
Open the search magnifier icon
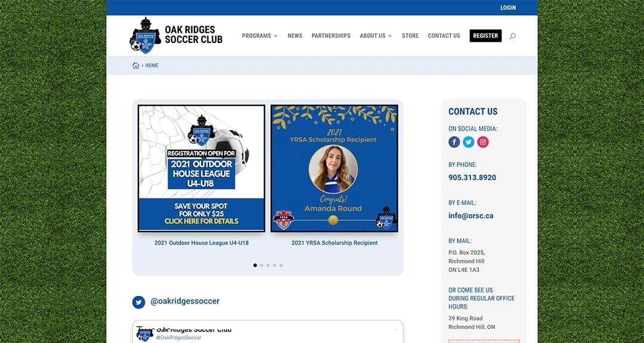point(513,36)
